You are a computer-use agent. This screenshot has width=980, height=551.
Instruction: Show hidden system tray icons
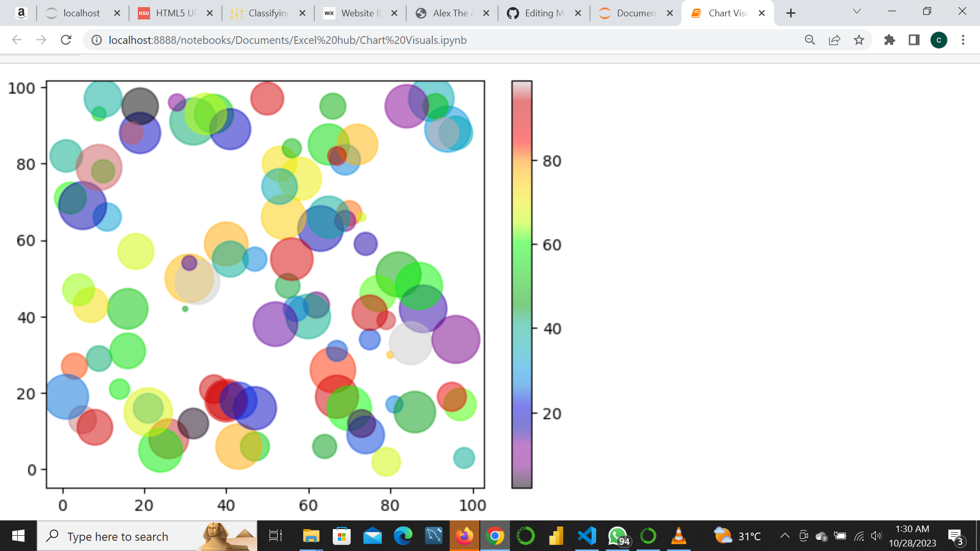(x=785, y=536)
